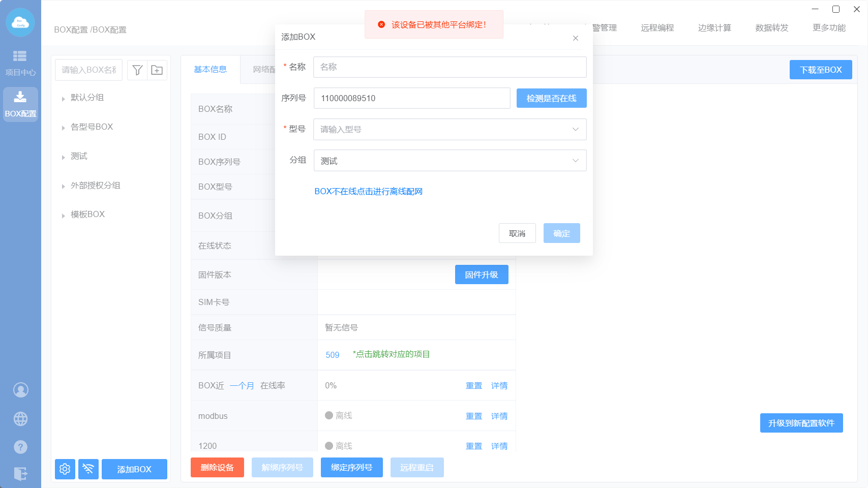Open the user account icon in sidebar
The height and width of the screenshot is (488, 868).
tap(20, 390)
